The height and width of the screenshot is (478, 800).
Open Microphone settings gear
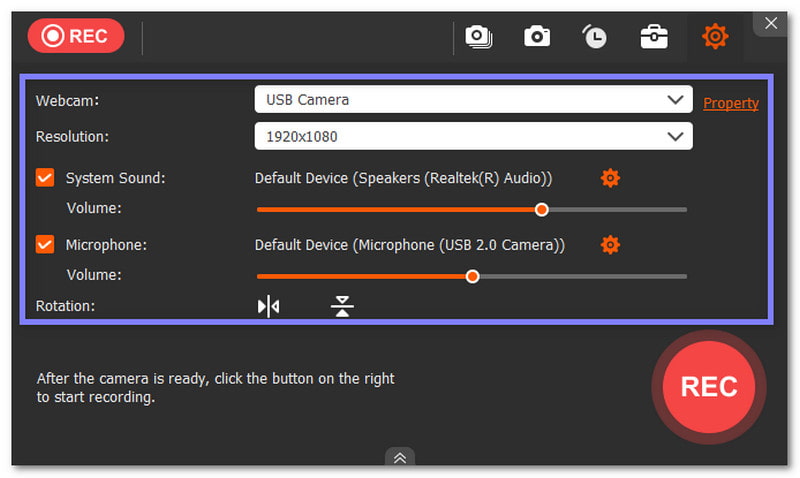coord(610,244)
